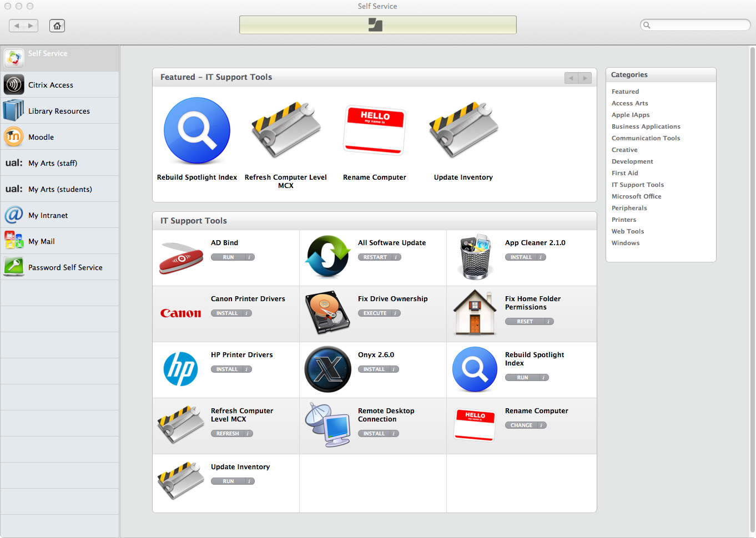This screenshot has height=538, width=756.
Task: Click the HP Printer Drivers logo
Action: pos(181,369)
